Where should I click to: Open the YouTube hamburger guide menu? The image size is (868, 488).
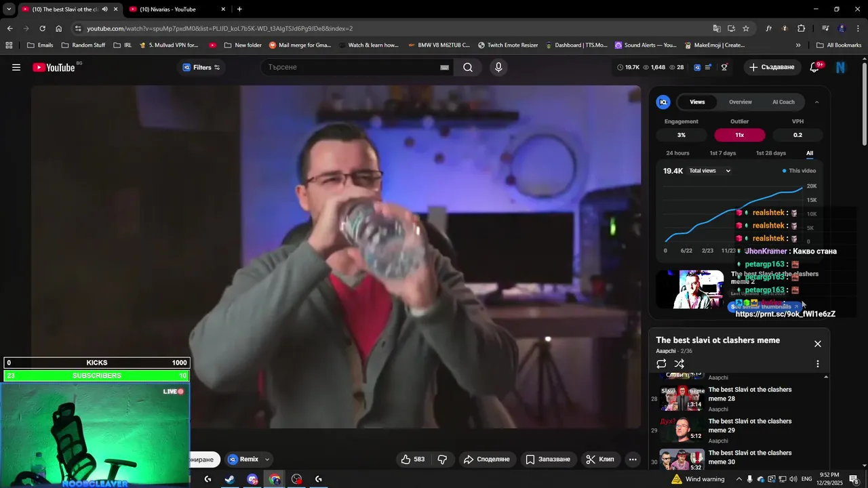pyautogui.click(x=16, y=67)
